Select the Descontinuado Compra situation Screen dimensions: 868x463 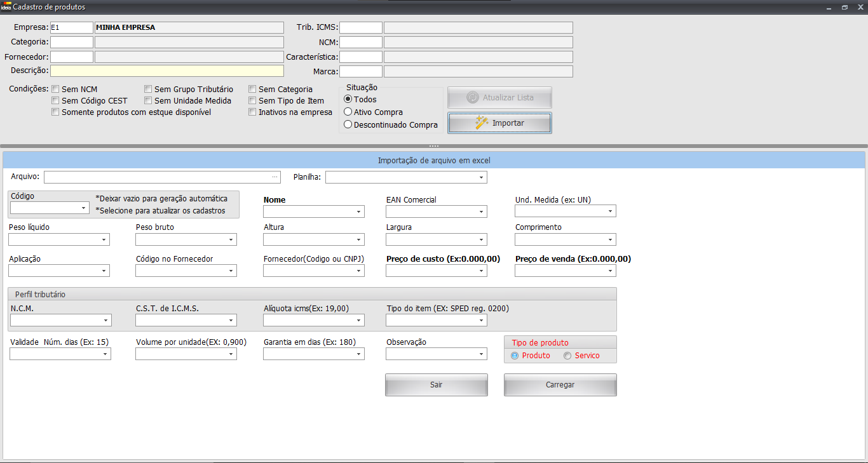tap(348, 125)
